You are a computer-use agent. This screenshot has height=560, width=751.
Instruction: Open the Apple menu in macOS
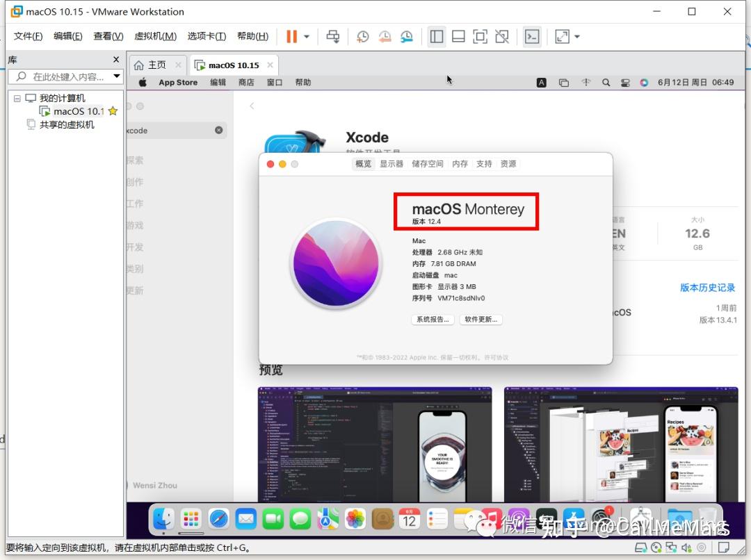tap(143, 82)
